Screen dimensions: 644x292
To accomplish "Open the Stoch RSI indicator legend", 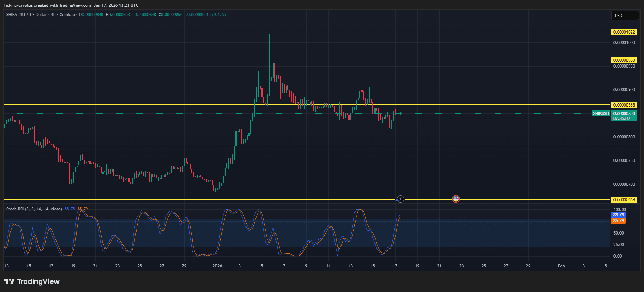I will (34, 209).
